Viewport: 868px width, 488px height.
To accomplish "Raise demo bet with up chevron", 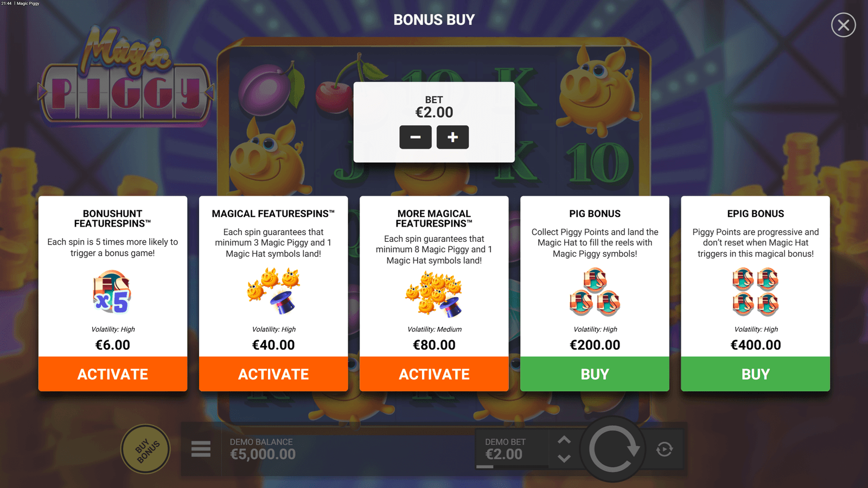I will (564, 440).
